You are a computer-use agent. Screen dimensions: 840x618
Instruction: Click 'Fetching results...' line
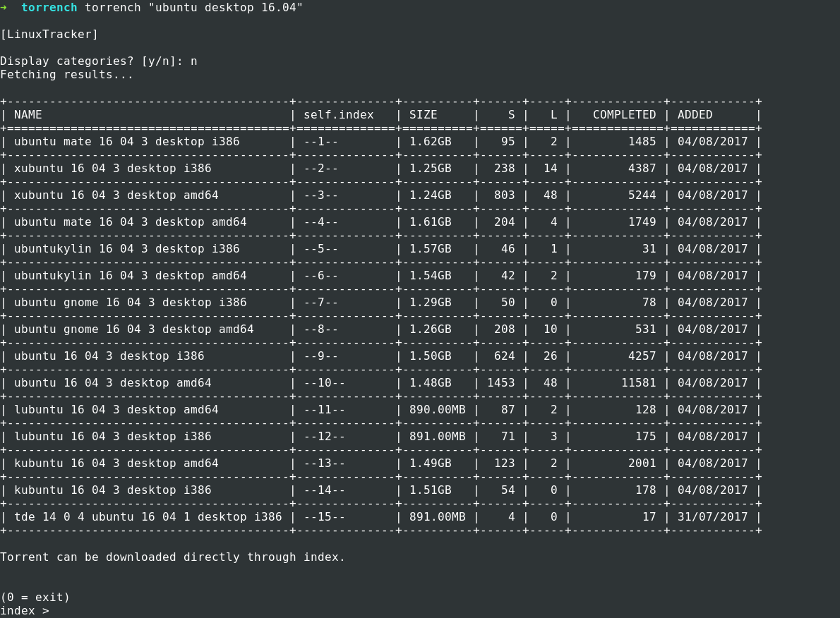click(x=66, y=75)
